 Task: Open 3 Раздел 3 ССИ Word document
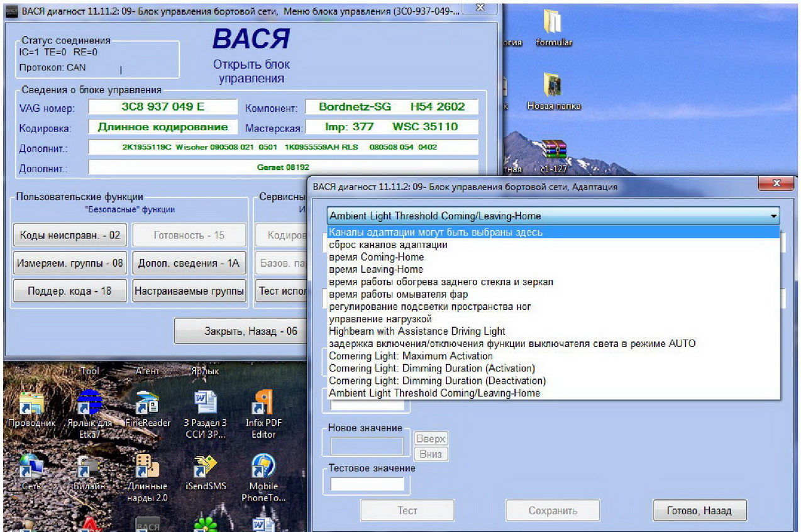pyautogui.click(x=205, y=413)
